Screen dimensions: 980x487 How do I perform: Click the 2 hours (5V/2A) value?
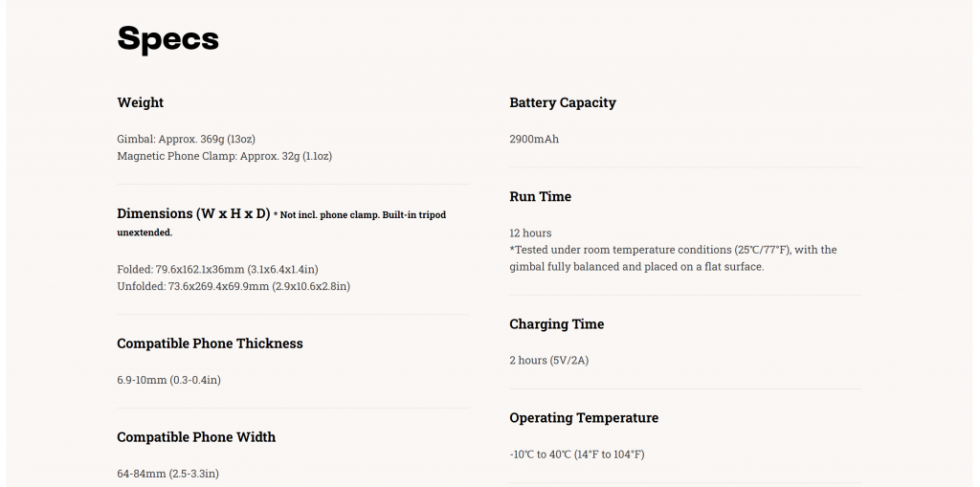point(548,361)
